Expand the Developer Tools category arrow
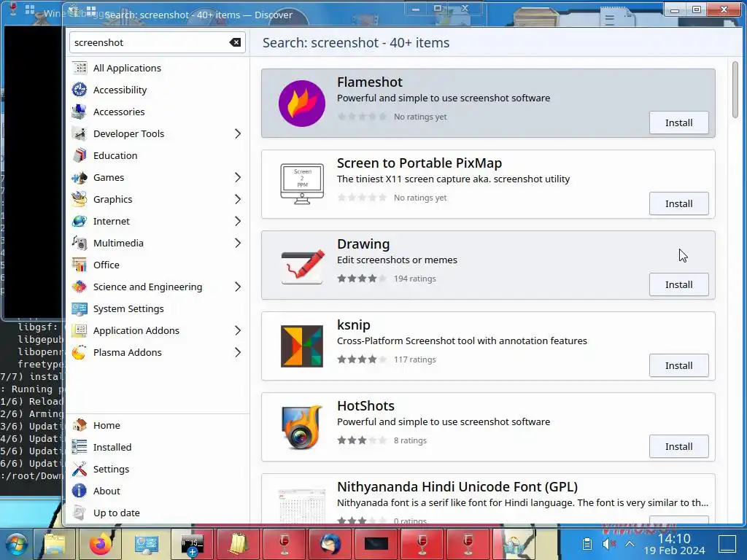Screen dimensions: 747x560 (x=238, y=134)
